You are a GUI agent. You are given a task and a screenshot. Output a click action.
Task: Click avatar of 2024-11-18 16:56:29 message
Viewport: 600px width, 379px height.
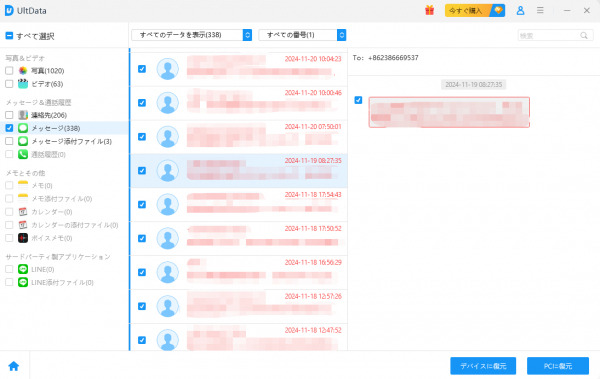click(168, 272)
